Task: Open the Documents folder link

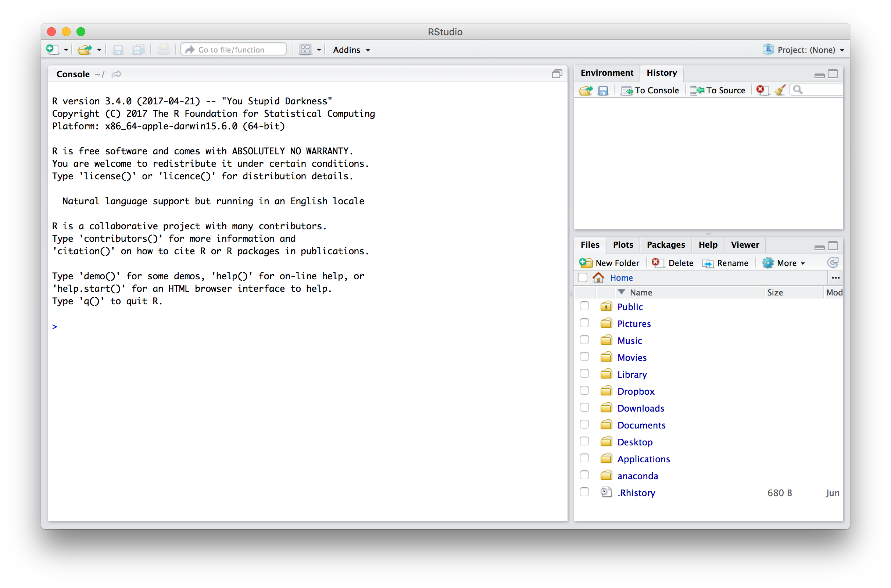Action: pyautogui.click(x=641, y=425)
